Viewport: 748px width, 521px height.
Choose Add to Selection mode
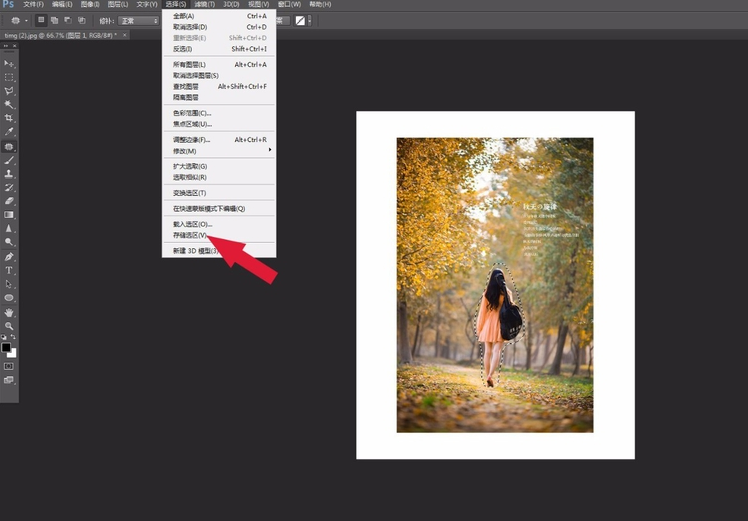(54, 21)
